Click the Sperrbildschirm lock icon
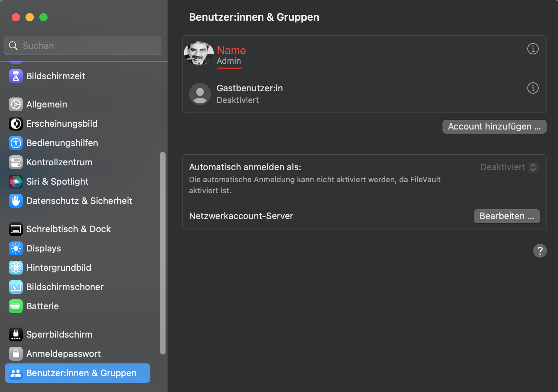558x392 pixels. (x=16, y=334)
